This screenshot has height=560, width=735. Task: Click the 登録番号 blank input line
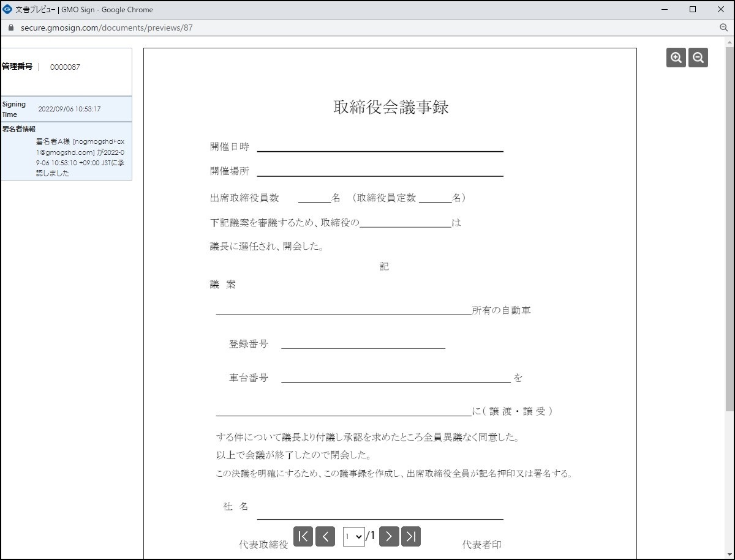pyautogui.click(x=363, y=348)
